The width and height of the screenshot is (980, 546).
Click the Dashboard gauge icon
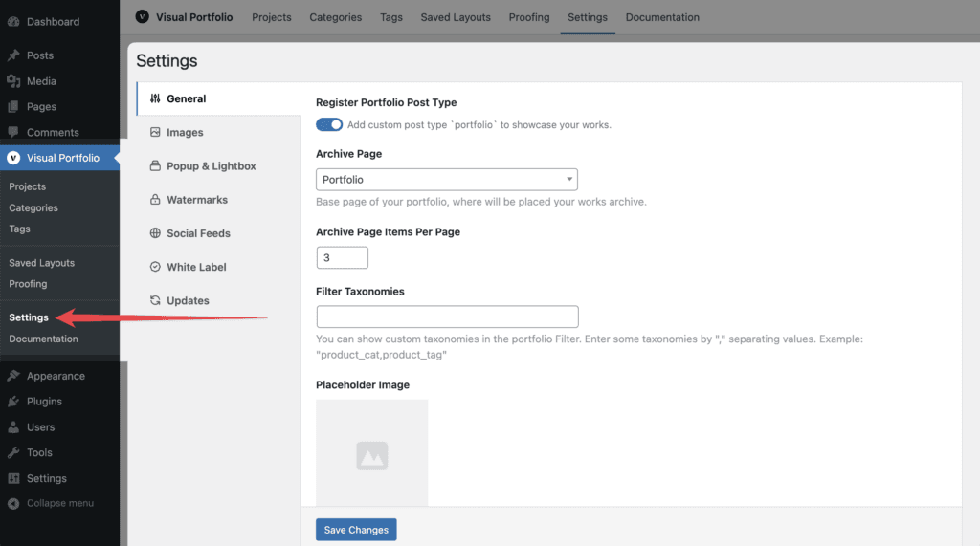click(x=13, y=22)
